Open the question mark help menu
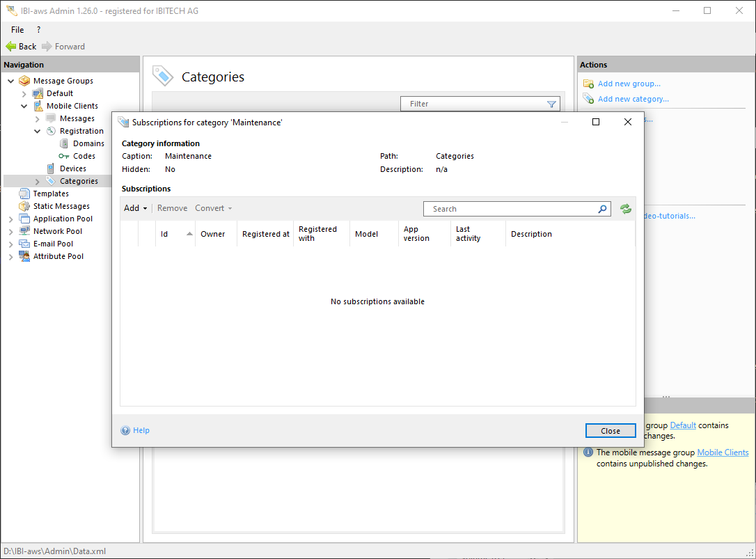This screenshot has height=559, width=756. coord(39,30)
